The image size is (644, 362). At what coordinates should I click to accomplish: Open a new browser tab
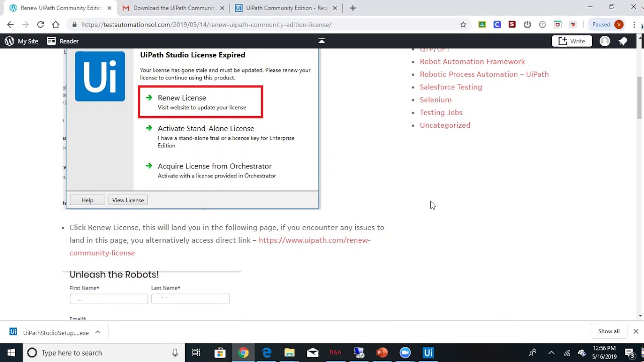click(353, 8)
